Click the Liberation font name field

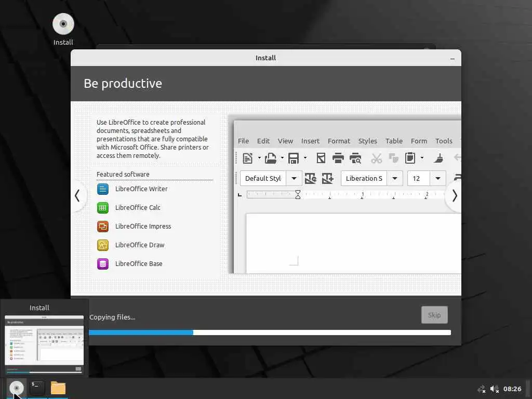364,178
